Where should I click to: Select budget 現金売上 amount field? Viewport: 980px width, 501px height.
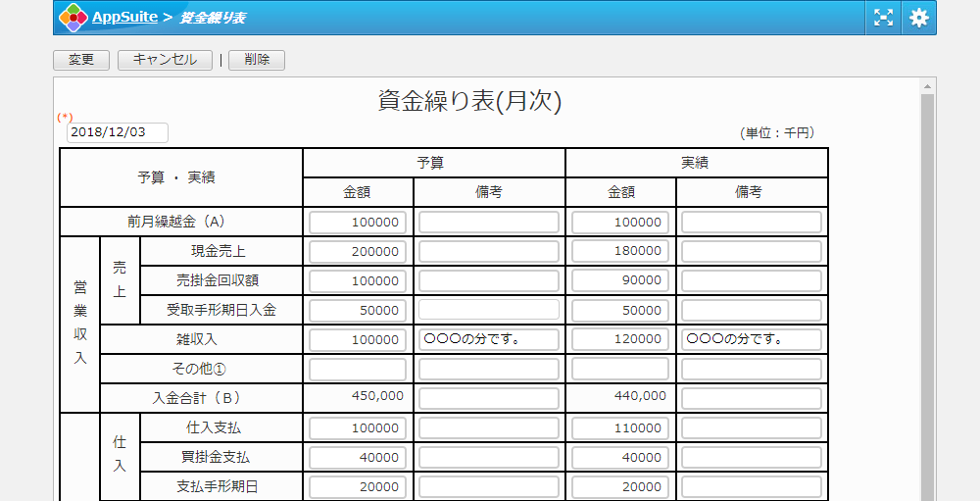[x=358, y=252]
